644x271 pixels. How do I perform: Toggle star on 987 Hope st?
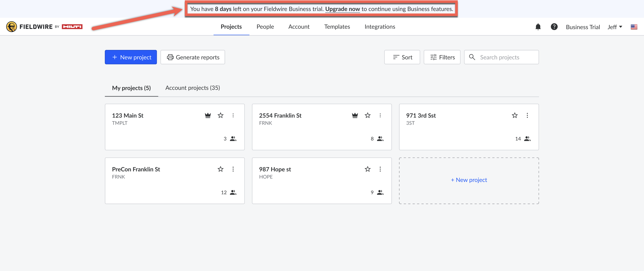tap(367, 169)
